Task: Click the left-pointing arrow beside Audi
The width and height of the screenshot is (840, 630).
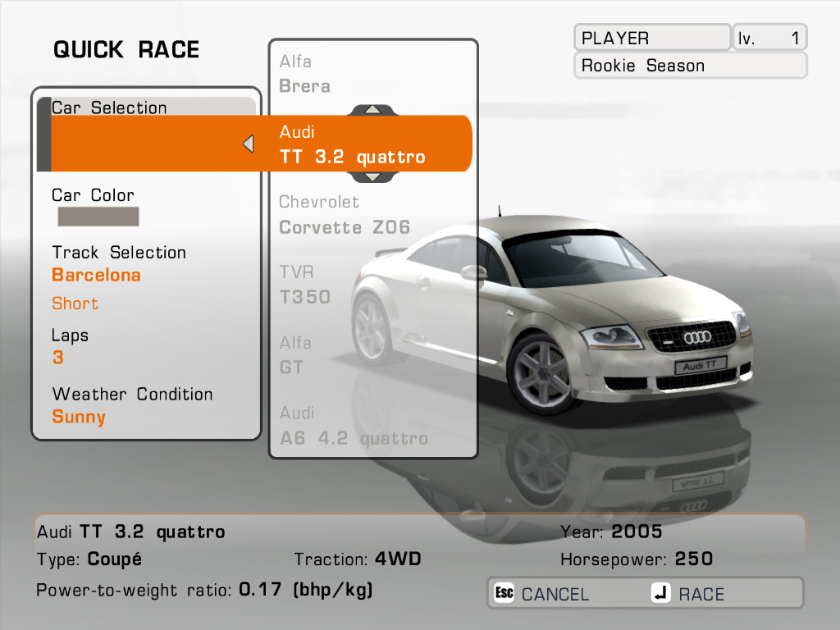Action: tap(248, 144)
